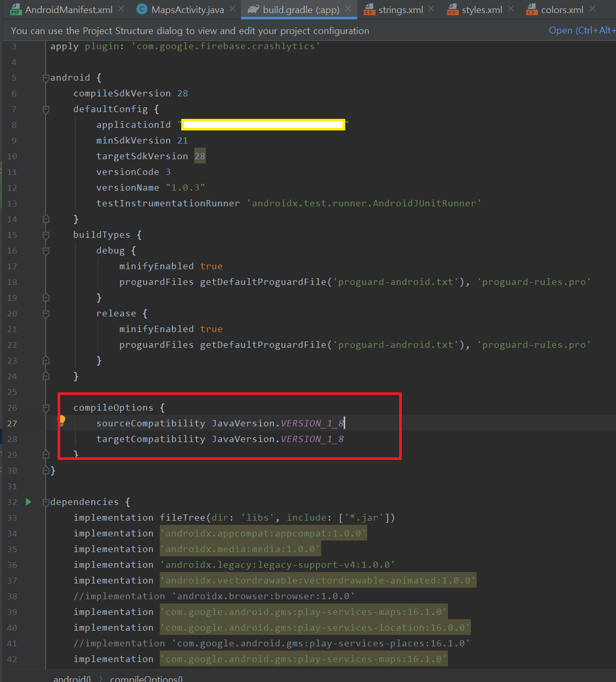The height and width of the screenshot is (682, 616).
Task: Click the highlighted targetSdkVersion value 28
Action: (200, 156)
